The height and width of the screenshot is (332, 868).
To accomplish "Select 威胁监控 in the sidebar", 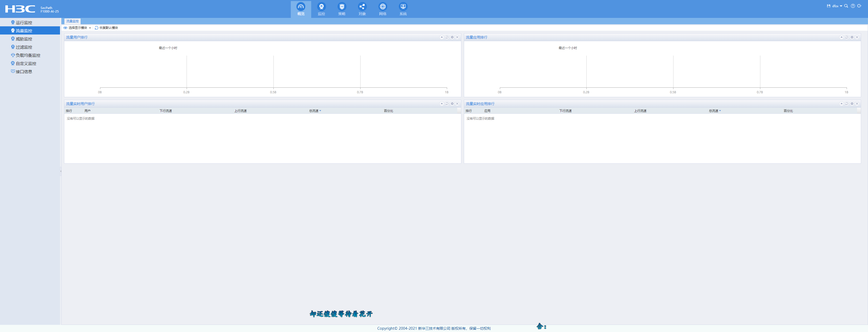I will point(23,39).
